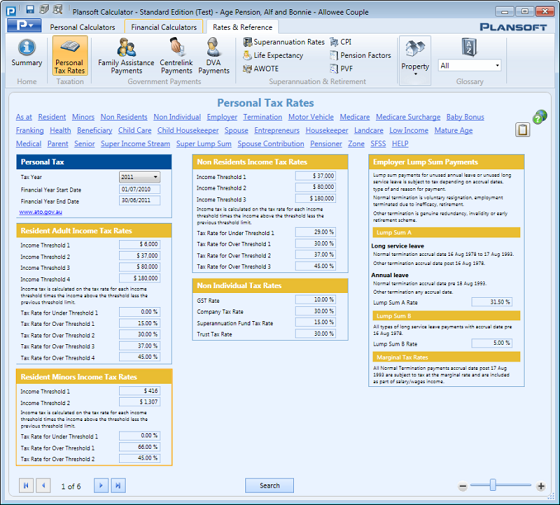The image size is (560, 505).
Task: Go to next page of rates
Action: pyautogui.click(x=101, y=486)
